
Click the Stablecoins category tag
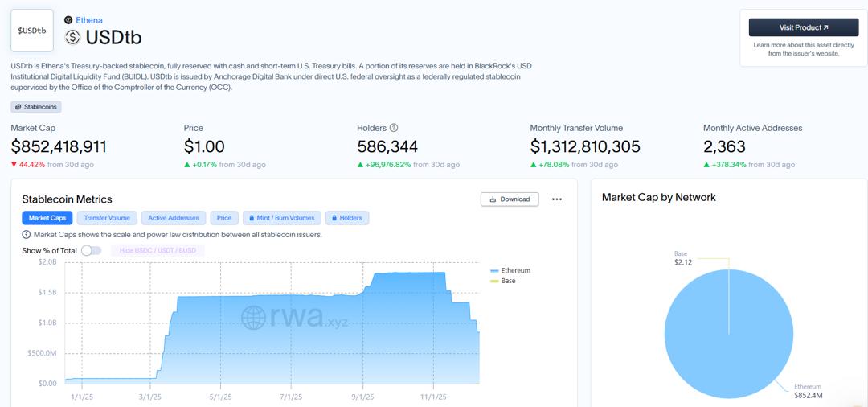(x=36, y=107)
